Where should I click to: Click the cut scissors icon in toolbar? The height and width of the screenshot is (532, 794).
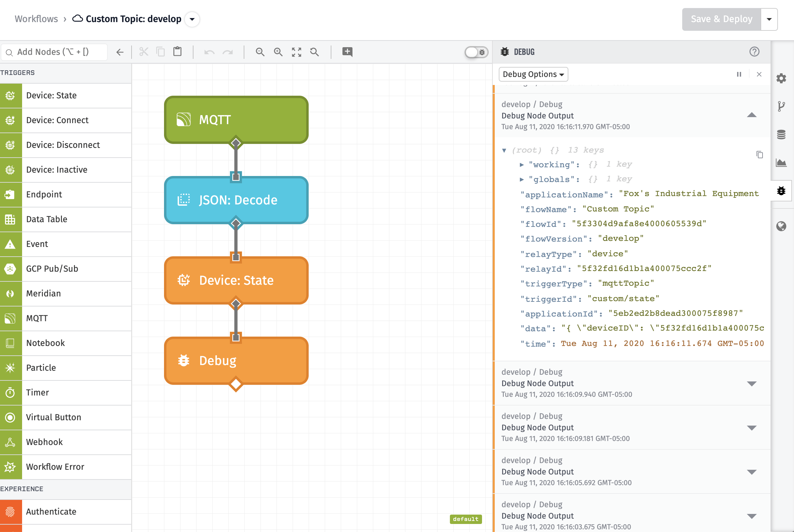(144, 52)
